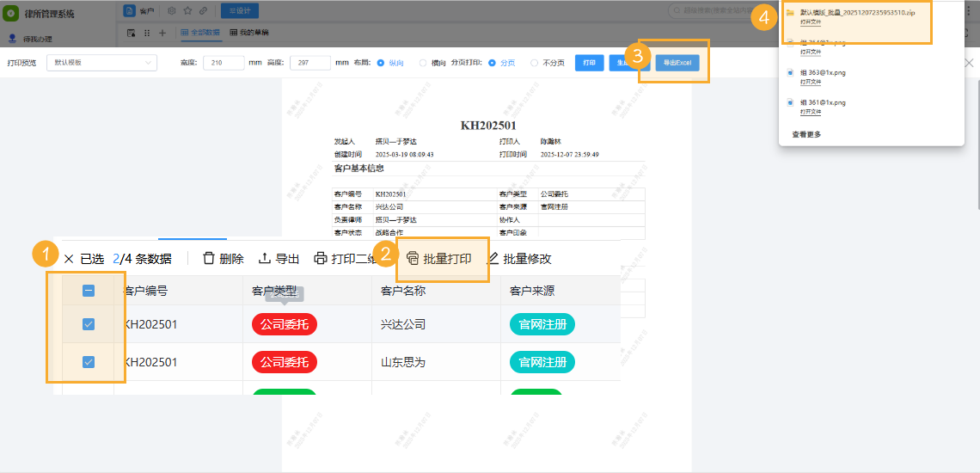The width and height of the screenshot is (980, 473).
Task: Uncheck the 山东思为 row checkbox
Action: click(x=89, y=362)
